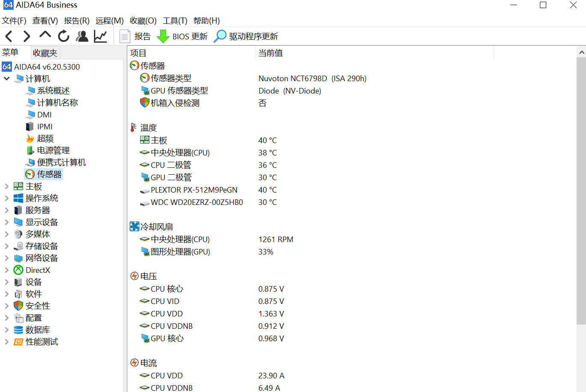
Task: Click the 主板 motherboard icon in tree
Action: point(18,186)
